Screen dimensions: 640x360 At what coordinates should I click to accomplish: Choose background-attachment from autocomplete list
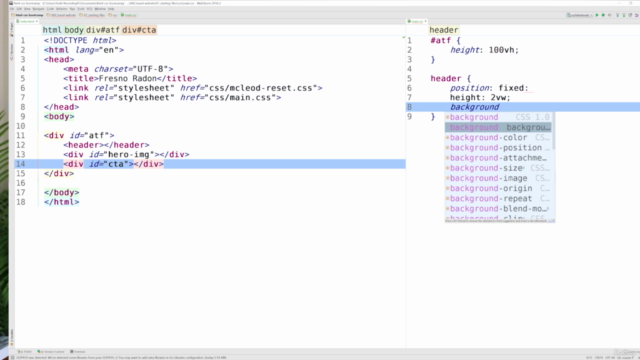(x=498, y=158)
